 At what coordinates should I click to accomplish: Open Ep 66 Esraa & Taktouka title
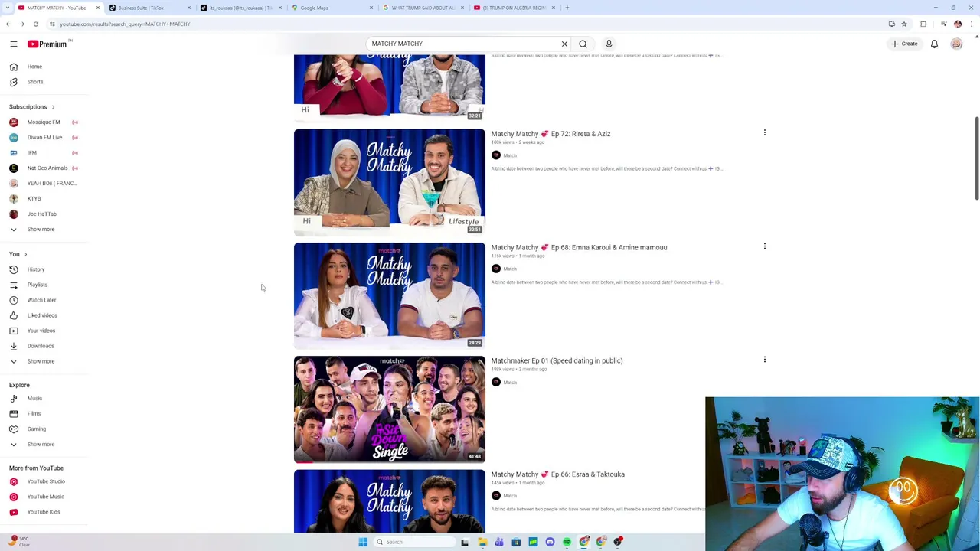point(557,474)
